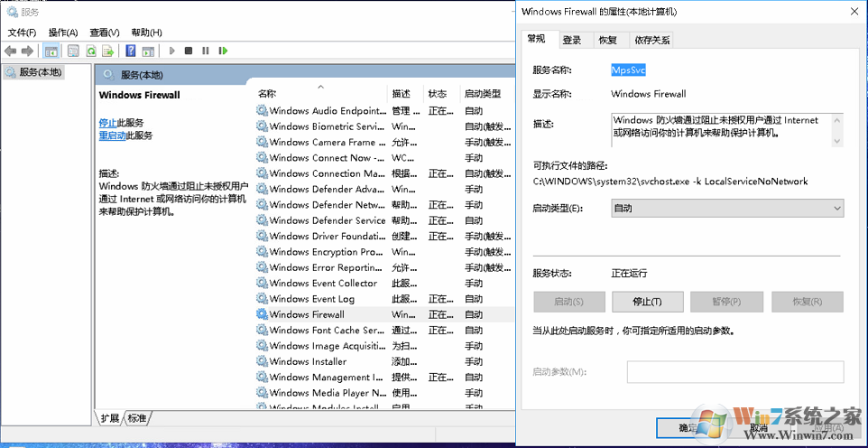This screenshot has width=868, height=448.
Task: Click gear icon of Windows Media Player row
Action: pos(262,393)
